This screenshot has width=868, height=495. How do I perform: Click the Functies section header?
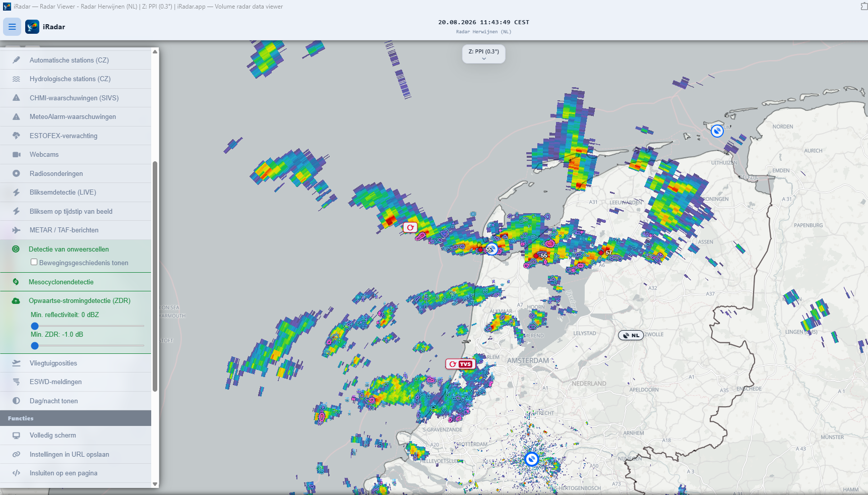[x=76, y=418]
